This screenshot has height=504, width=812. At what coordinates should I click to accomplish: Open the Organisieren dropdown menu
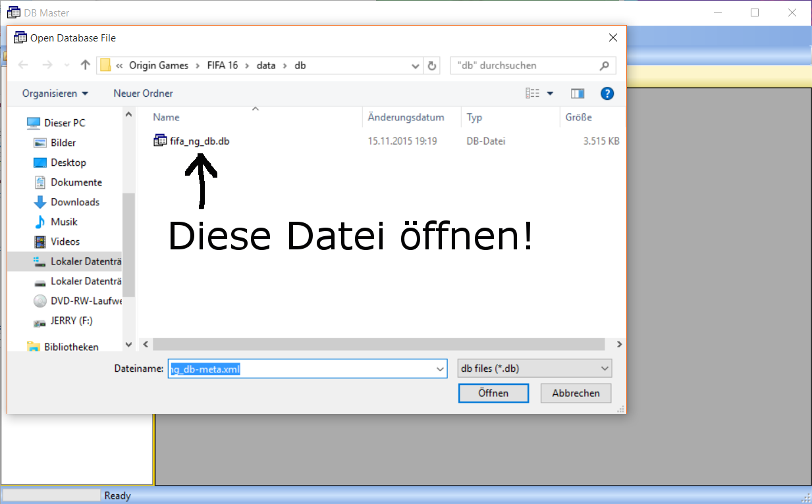point(55,93)
